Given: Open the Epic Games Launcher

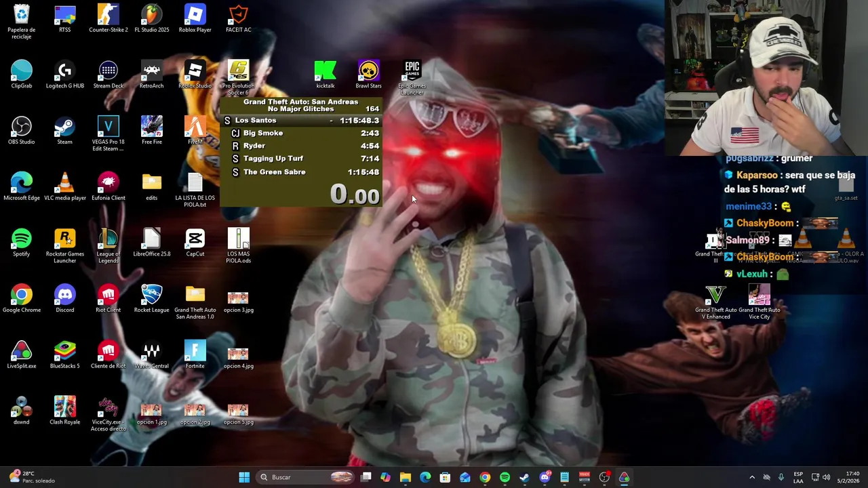Looking at the screenshot, I should click(412, 77).
